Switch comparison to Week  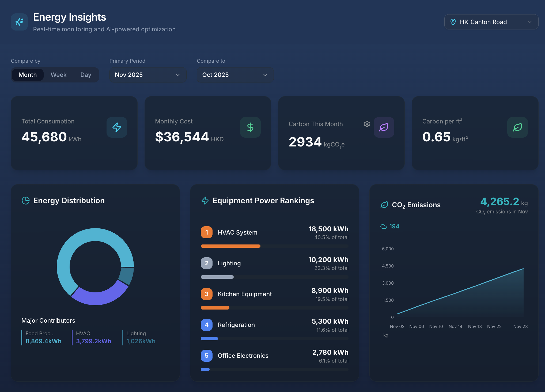pyautogui.click(x=59, y=75)
